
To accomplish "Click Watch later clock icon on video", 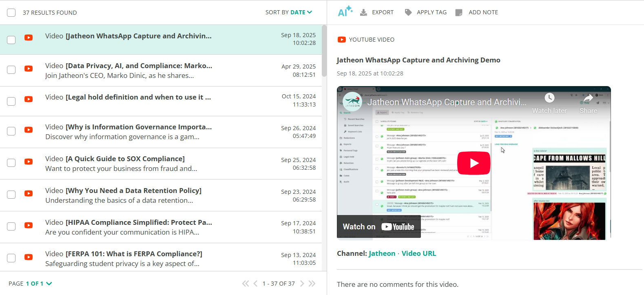I will coord(549,98).
